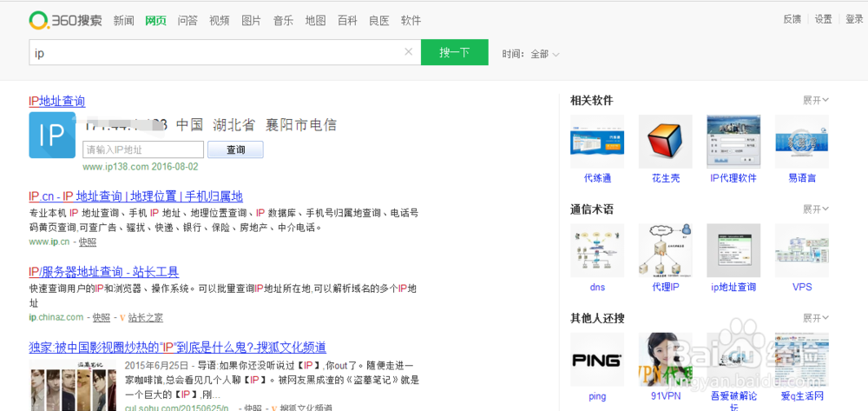Screen dimensions: 868x411
Task: Open the 代练通 software thumbnail
Action: click(x=597, y=142)
